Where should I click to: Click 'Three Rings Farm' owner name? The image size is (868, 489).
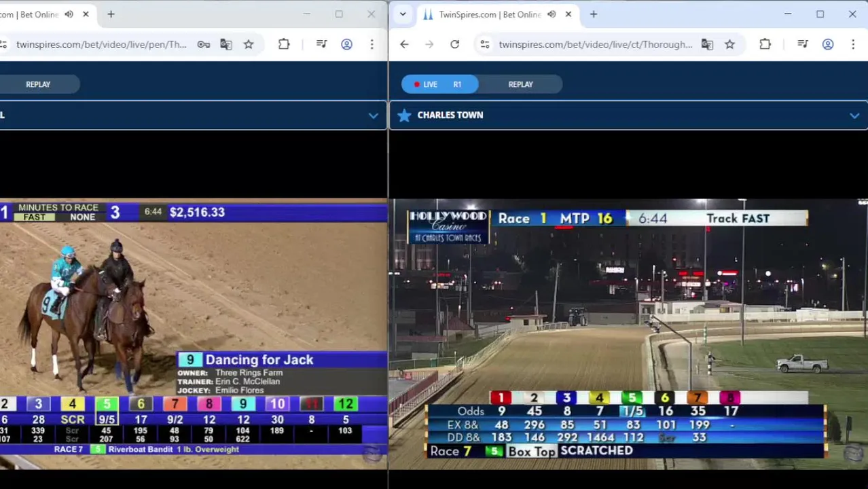point(249,373)
